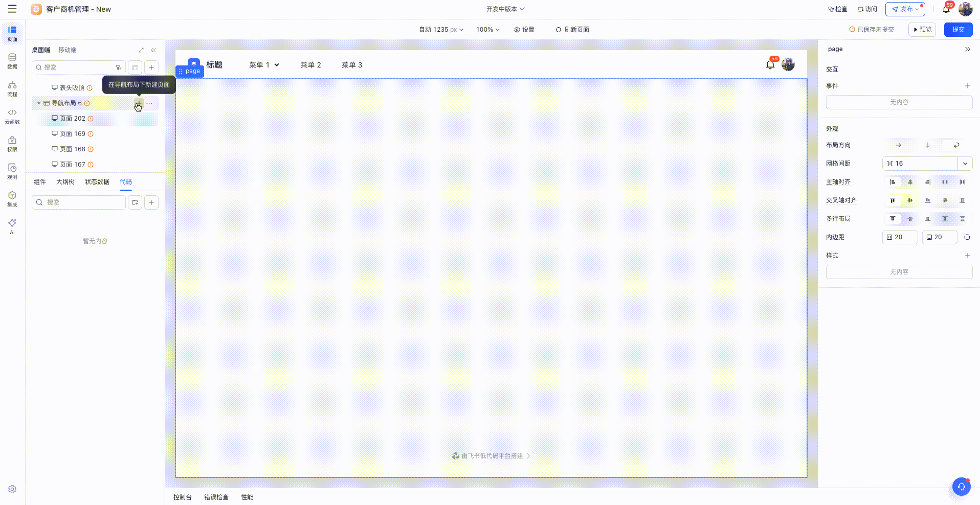Viewport: 980px width, 505px height.
Task: Open the 100% zoom dropdown
Action: [488, 30]
